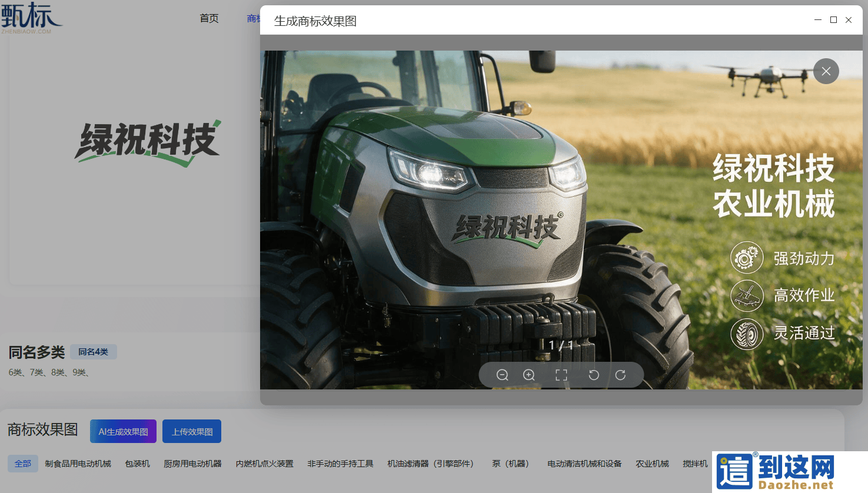The width and height of the screenshot is (868, 493).
Task: Maximize the 生成商标效果图 dialog
Action: tap(833, 20)
